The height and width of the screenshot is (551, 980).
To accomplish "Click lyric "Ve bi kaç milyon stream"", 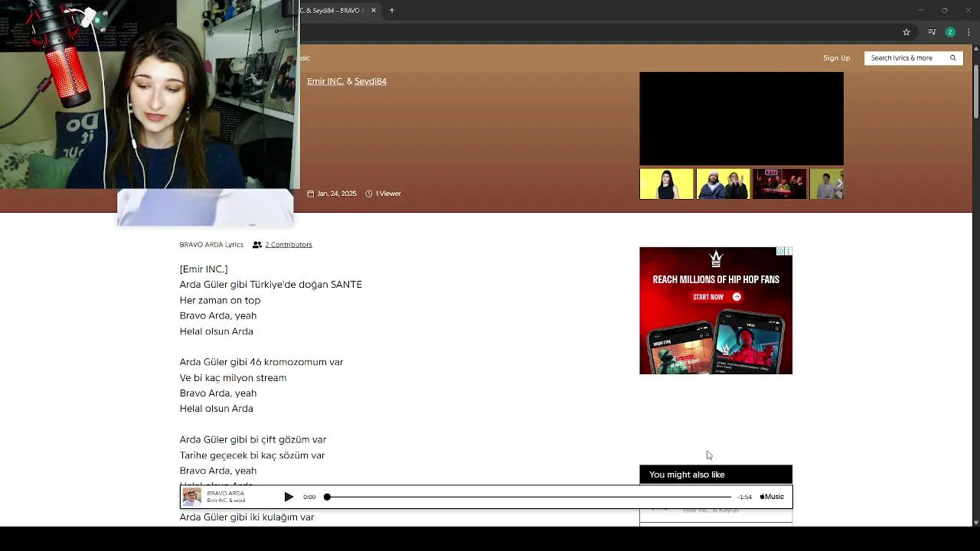I will (233, 378).
